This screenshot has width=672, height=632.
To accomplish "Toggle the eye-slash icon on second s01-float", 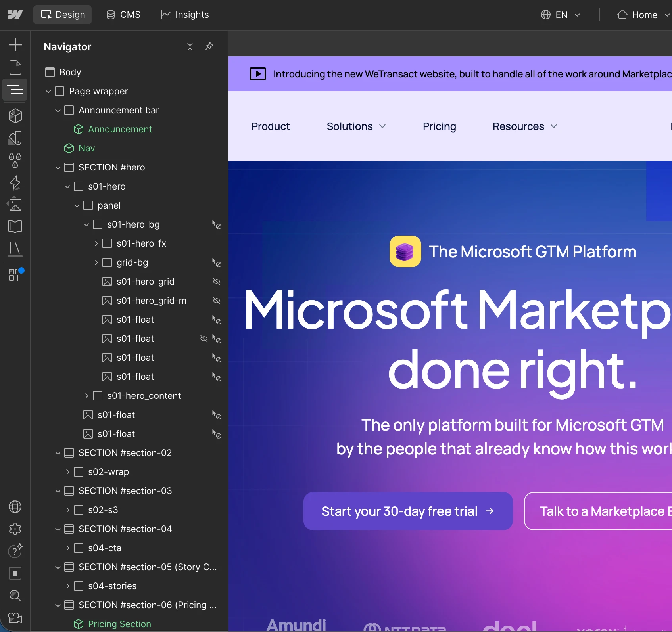I will (204, 339).
